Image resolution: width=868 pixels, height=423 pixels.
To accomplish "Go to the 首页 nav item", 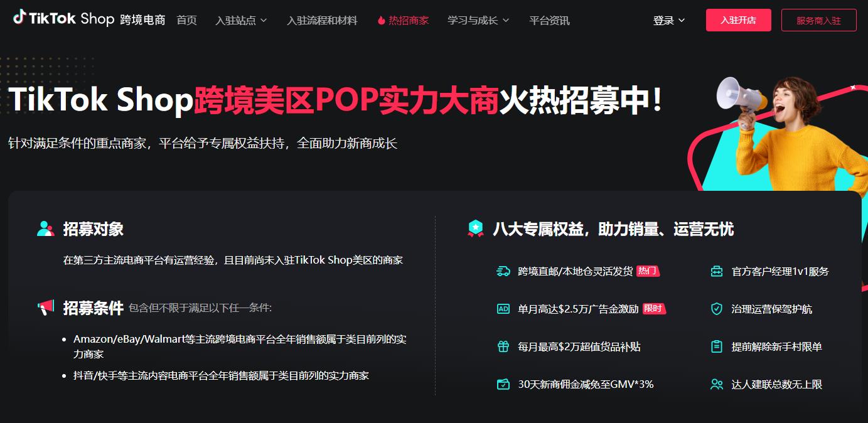I will click(x=186, y=21).
